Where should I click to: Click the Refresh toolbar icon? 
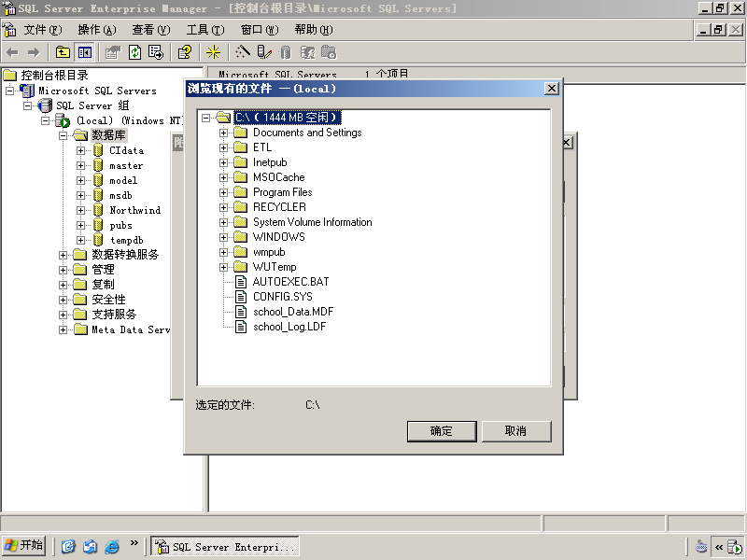[134, 52]
